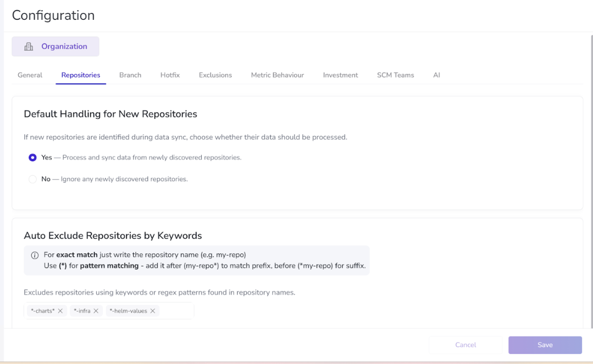593x364 pixels.
Task: Open the SCM Teams tab
Action: (x=395, y=75)
